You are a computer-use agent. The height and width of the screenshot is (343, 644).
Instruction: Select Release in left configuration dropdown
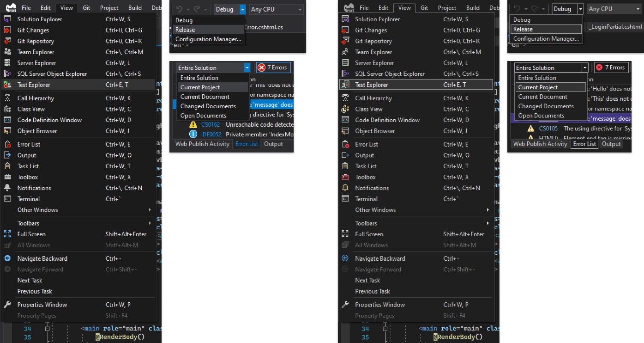208,30
